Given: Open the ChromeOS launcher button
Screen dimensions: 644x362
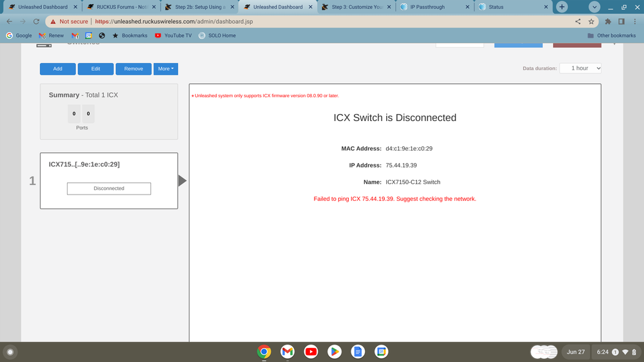Looking at the screenshot, I should [x=10, y=352].
